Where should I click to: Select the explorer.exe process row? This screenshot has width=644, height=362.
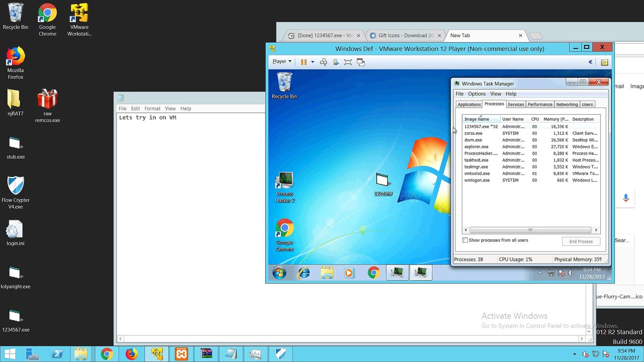pyautogui.click(x=531, y=147)
